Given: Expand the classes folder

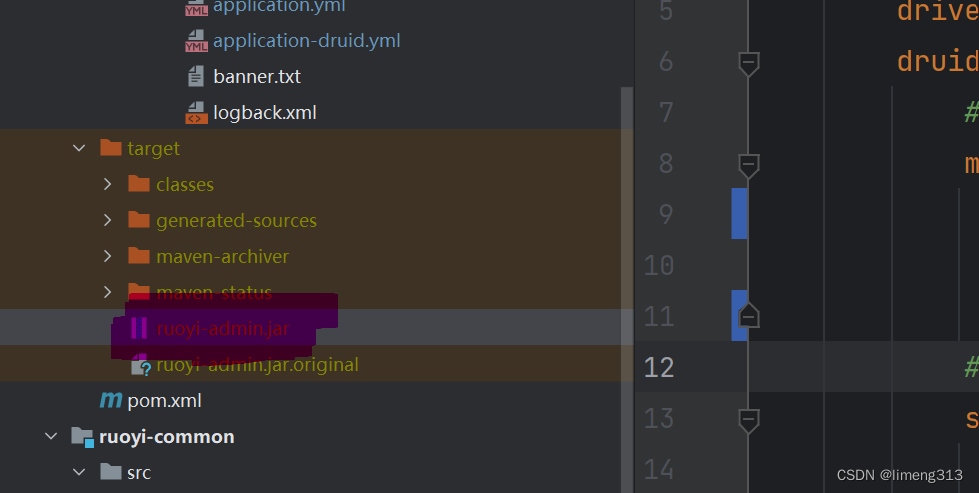Looking at the screenshot, I should pos(107,185).
